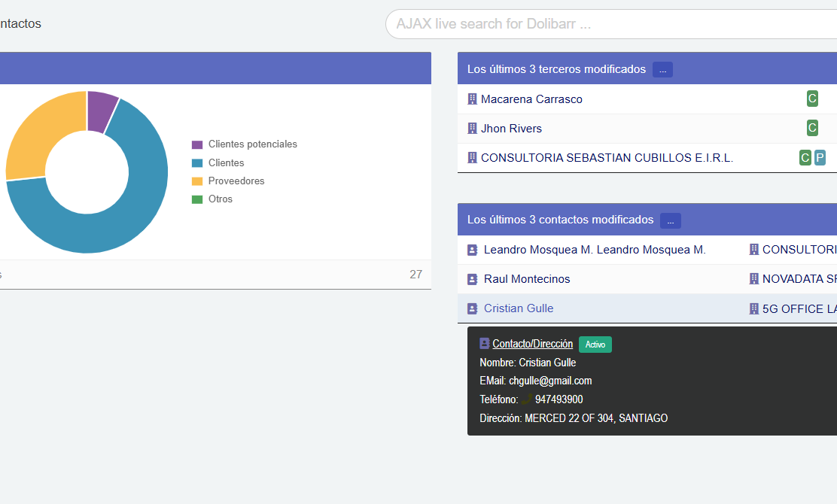Toggle Clientes potenciales legend entry
Screen dimensions: 837x504
click(x=252, y=144)
